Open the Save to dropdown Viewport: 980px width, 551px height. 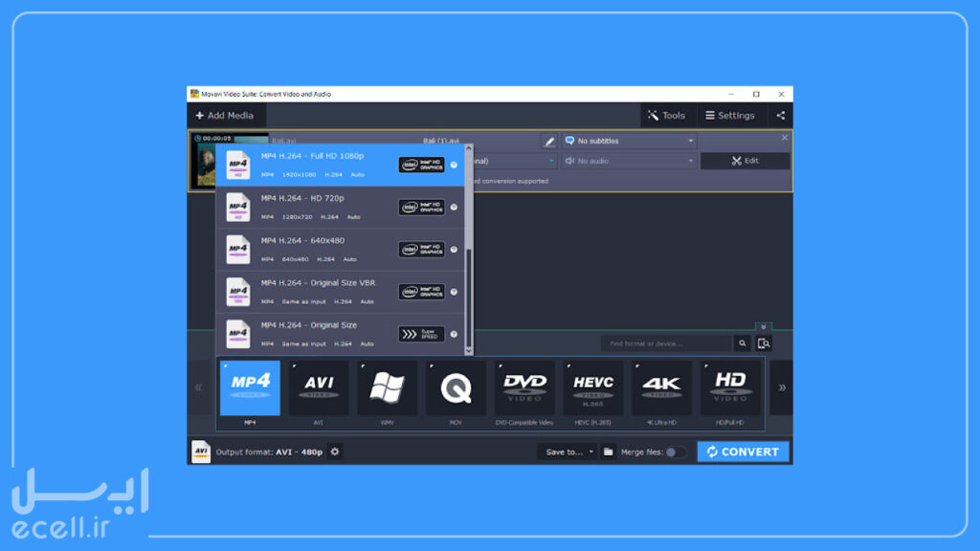[x=568, y=452]
